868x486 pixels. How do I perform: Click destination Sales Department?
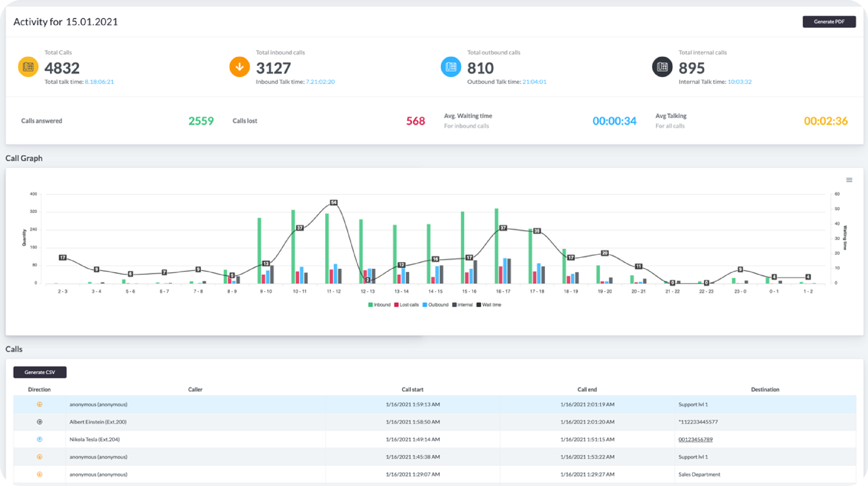(699, 474)
